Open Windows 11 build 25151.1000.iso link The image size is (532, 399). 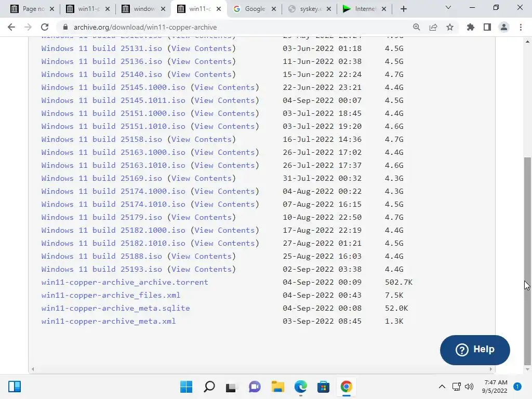113,113
